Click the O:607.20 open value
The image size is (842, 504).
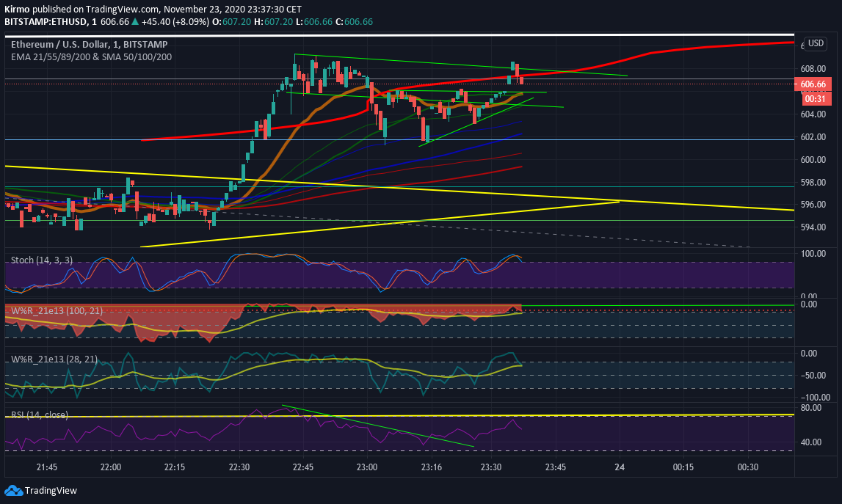click(232, 22)
